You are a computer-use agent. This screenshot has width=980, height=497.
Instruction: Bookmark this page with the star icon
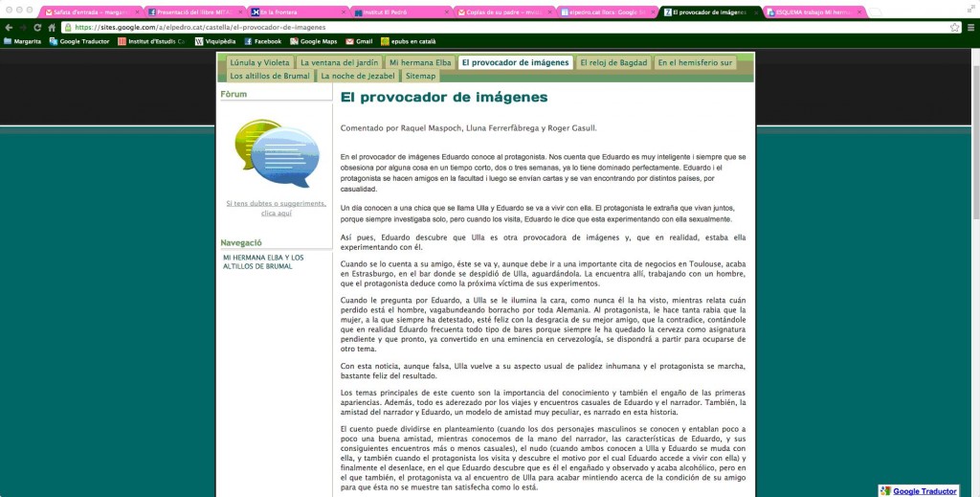(x=955, y=28)
